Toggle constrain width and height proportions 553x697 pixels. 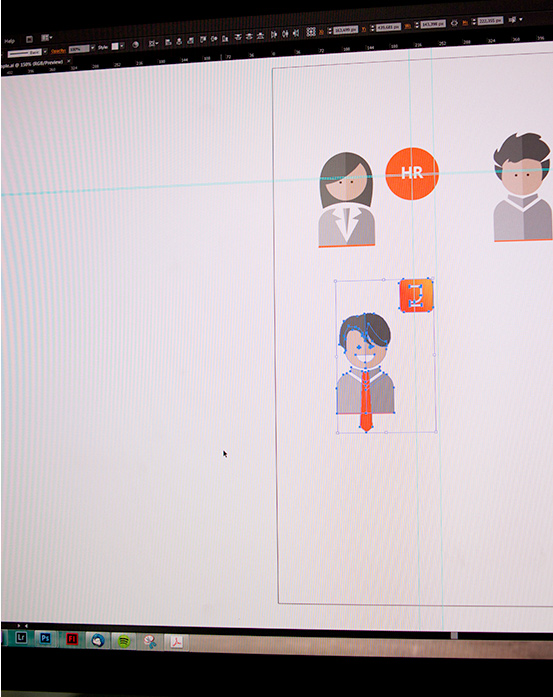point(454,23)
